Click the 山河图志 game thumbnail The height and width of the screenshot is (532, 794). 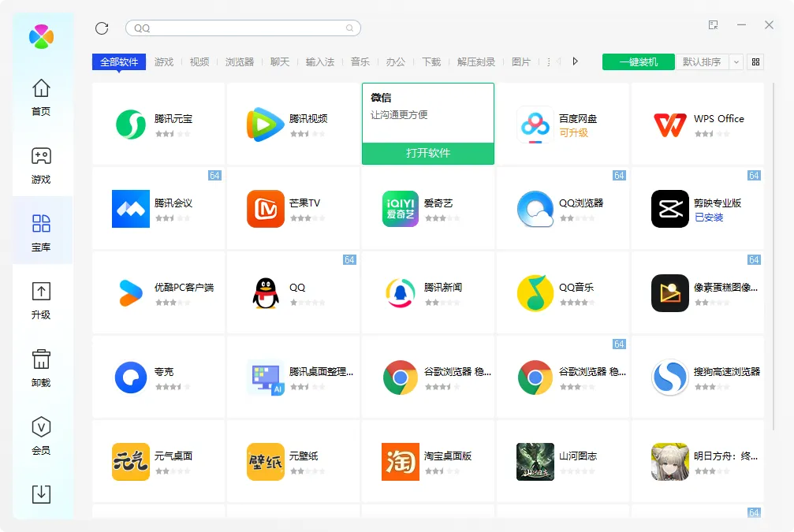[535, 462]
